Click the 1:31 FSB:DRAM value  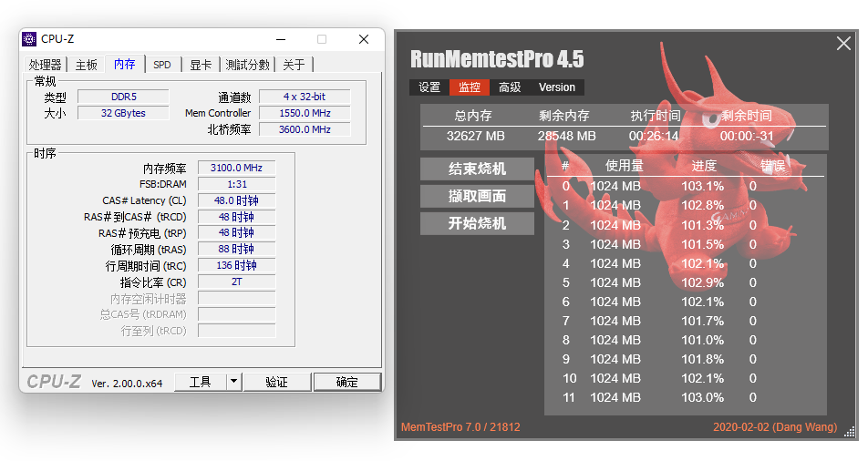point(236,184)
